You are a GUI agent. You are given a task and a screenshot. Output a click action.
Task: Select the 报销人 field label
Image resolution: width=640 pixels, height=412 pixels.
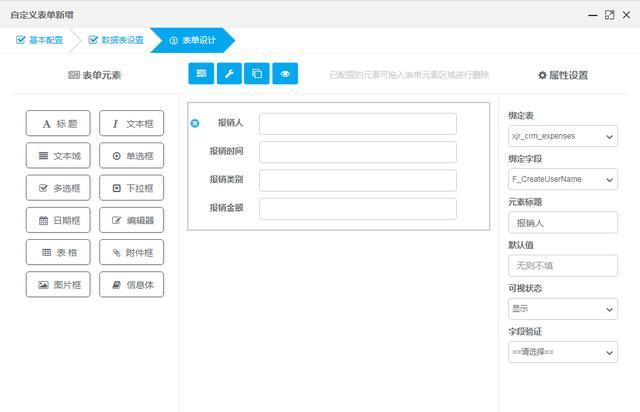[x=230, y=122]
